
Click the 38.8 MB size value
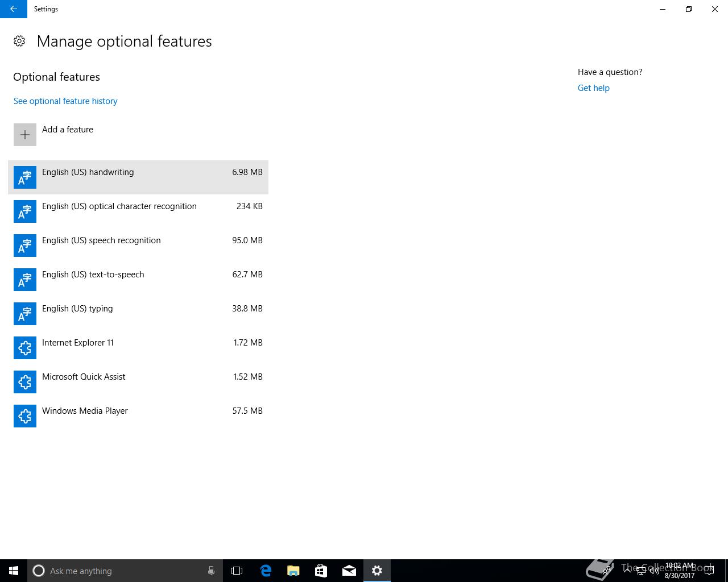click(247, 309)
